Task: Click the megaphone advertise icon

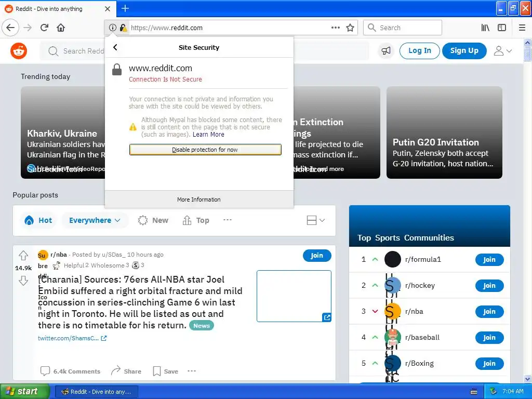Action: click(386, 51)
